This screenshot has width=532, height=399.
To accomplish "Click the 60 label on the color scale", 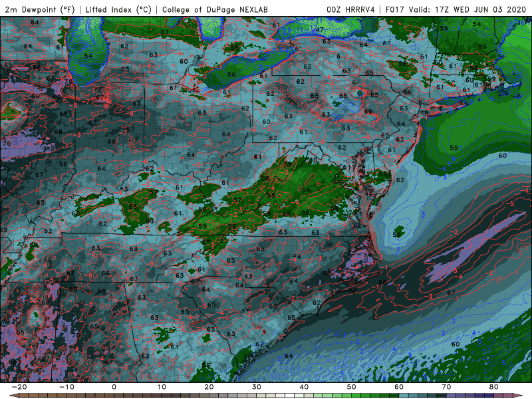I will point(399,387).
